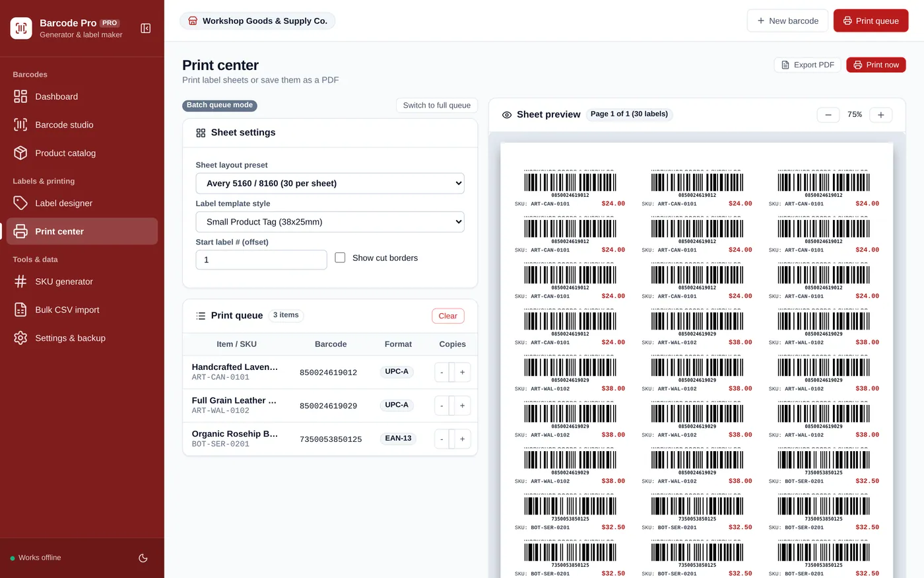
Task: Click the Workshop Goods & Supply Co. store chip
Action: pyautogui.click(x=257, y=21)
